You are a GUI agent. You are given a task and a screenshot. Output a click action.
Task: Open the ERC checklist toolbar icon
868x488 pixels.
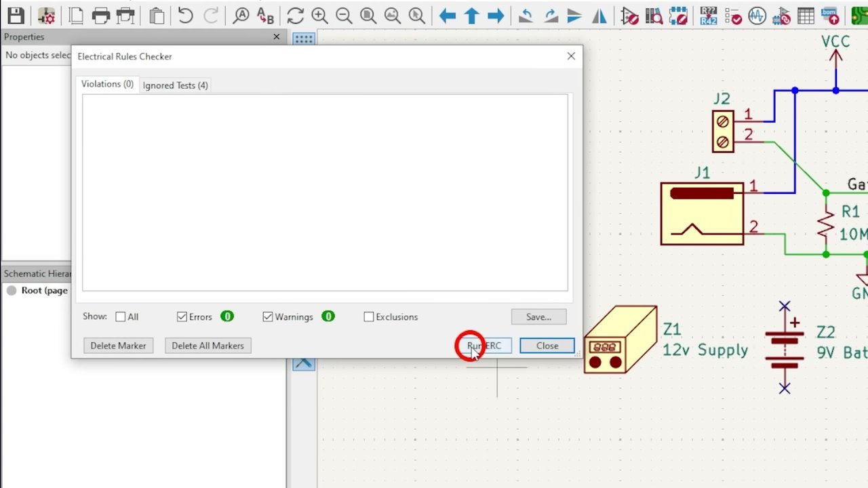pos(733,15)
